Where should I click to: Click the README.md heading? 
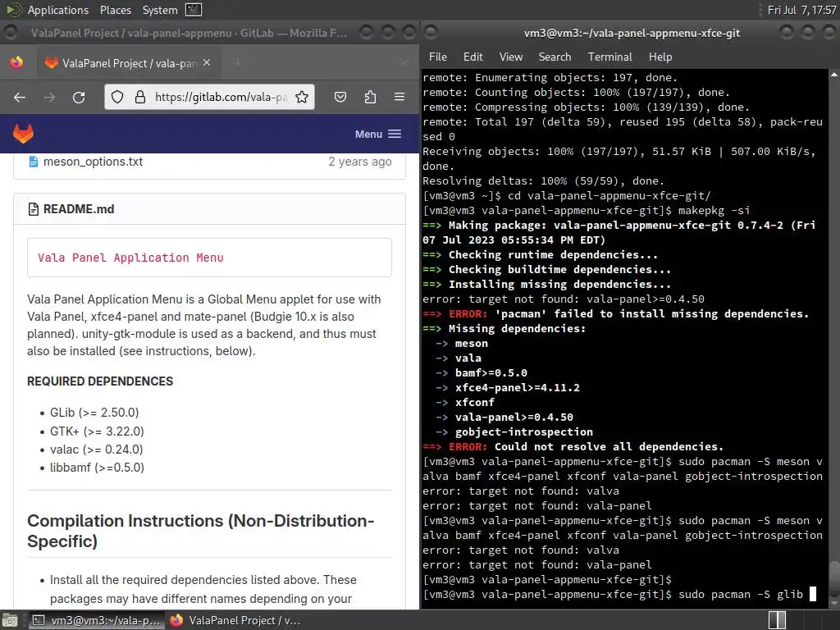point(79,209)
